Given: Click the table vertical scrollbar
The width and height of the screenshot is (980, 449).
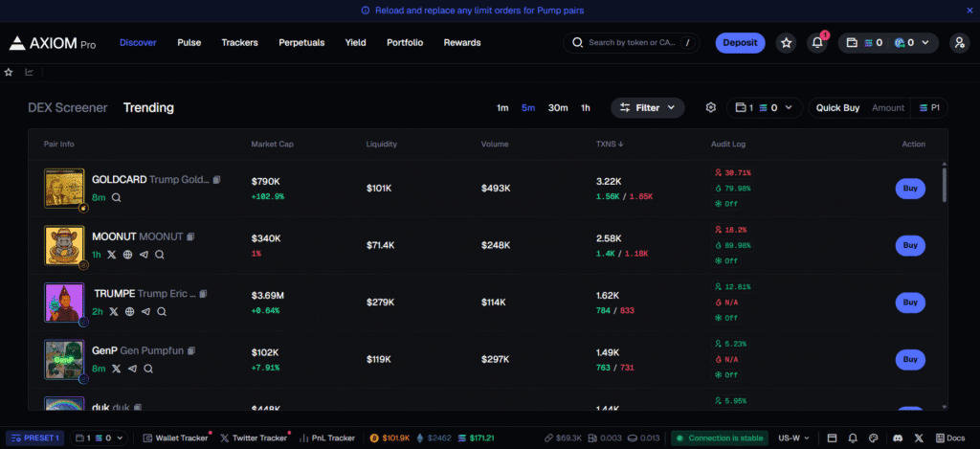Looking at the screenshot, I should coord(944,183).
